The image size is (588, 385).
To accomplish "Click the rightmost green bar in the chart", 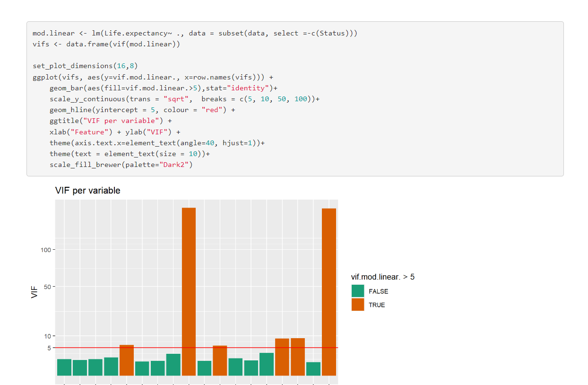I will click(x=313, y=368).
